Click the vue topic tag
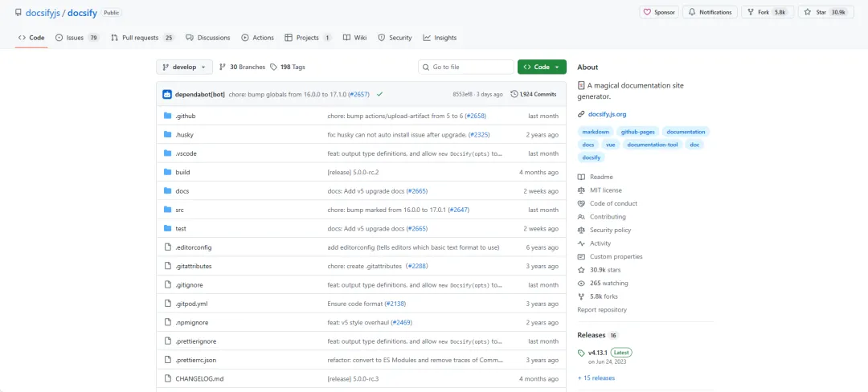 pyautogui.click(x=611, y=145)
